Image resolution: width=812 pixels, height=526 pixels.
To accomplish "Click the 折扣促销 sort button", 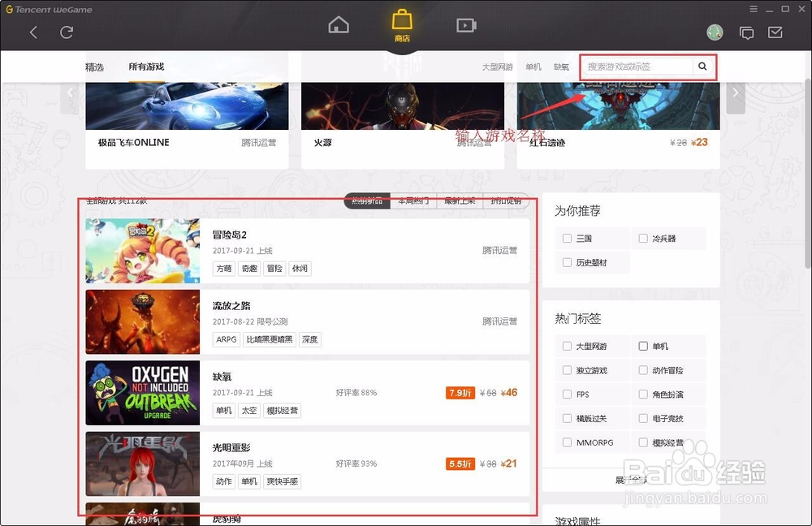I will pyautogui.click(x=508, y=200).
